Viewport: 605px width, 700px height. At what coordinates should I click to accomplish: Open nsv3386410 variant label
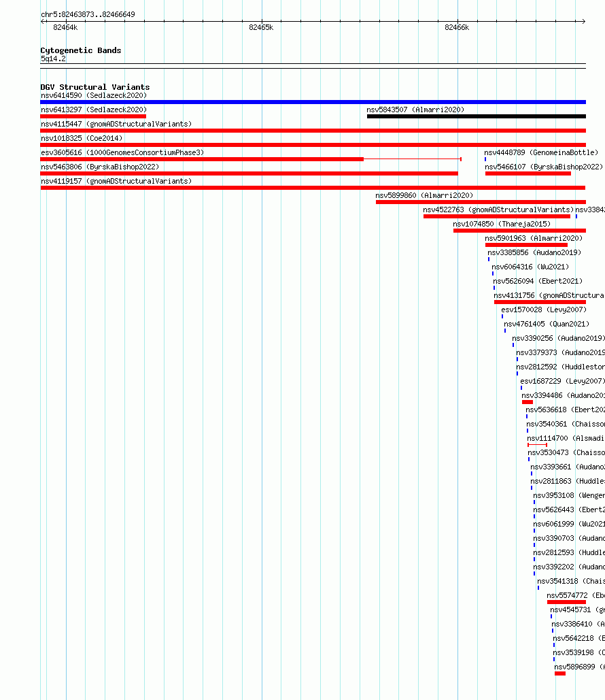click(x=578, y=624)
